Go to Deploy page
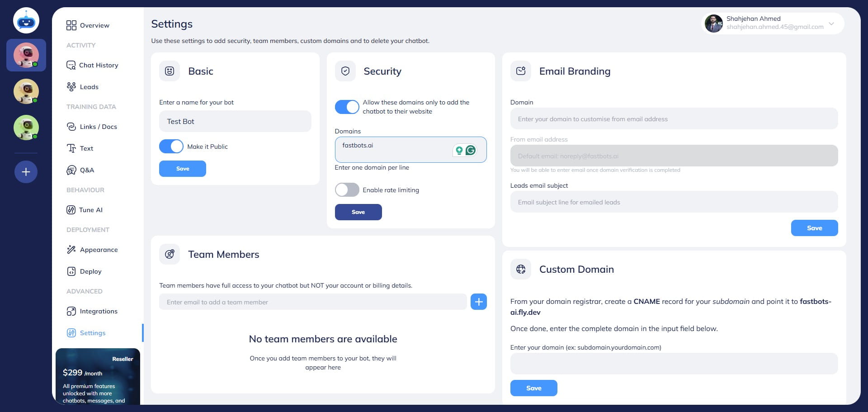This screenshot has width=868, height=412. [84, 271]
